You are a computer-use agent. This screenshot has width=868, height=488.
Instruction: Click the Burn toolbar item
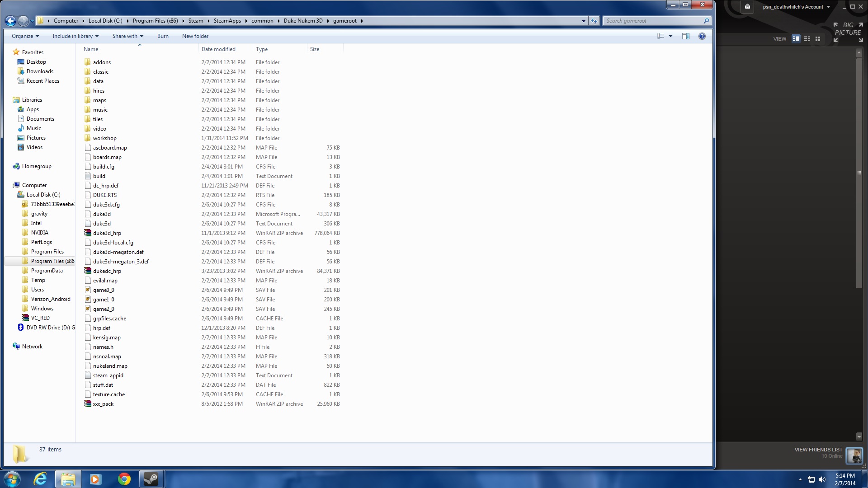(x=163, y=36)
